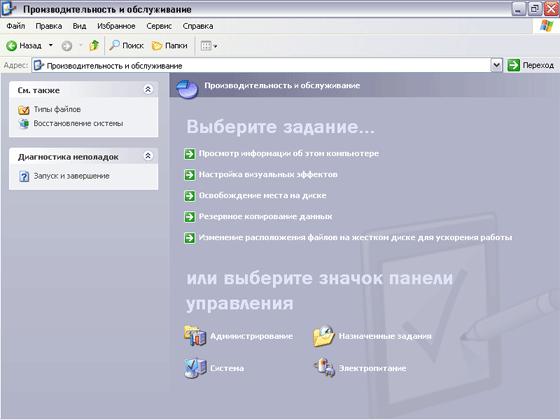The image size is (560, 420).
Task: Toggle the Папки folder view button
Action: pos(170,45)
